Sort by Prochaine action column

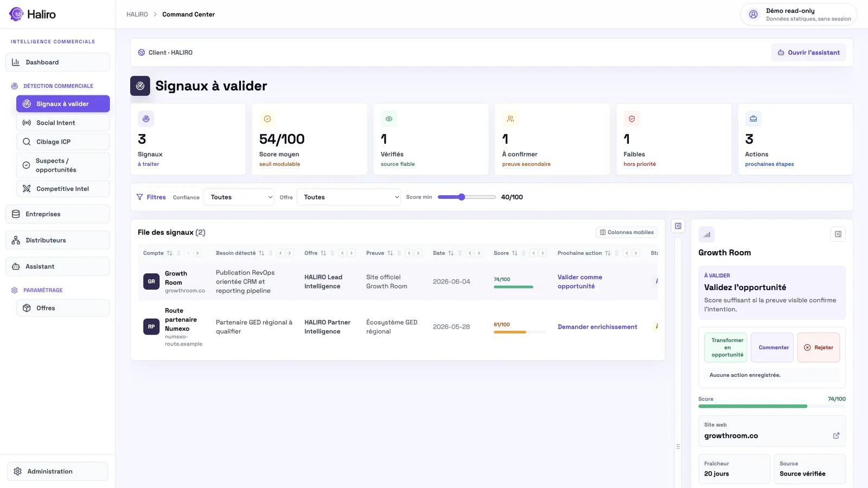point(608,253)
